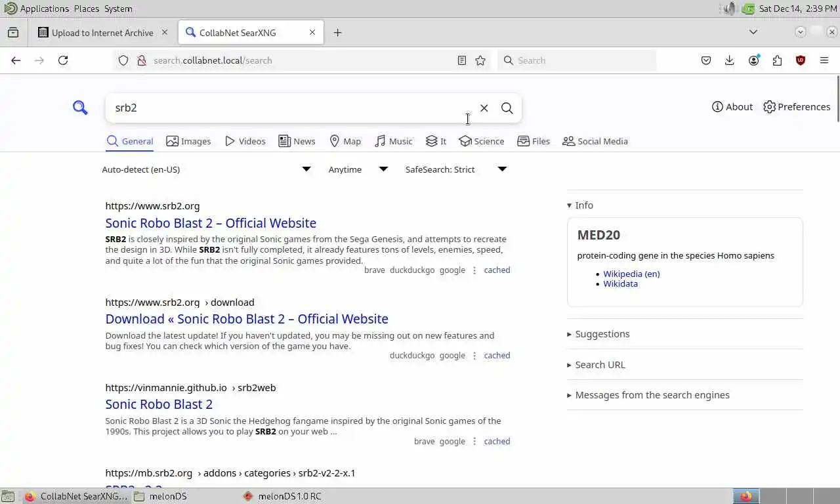Switch to News search category

tap(297, 141)
